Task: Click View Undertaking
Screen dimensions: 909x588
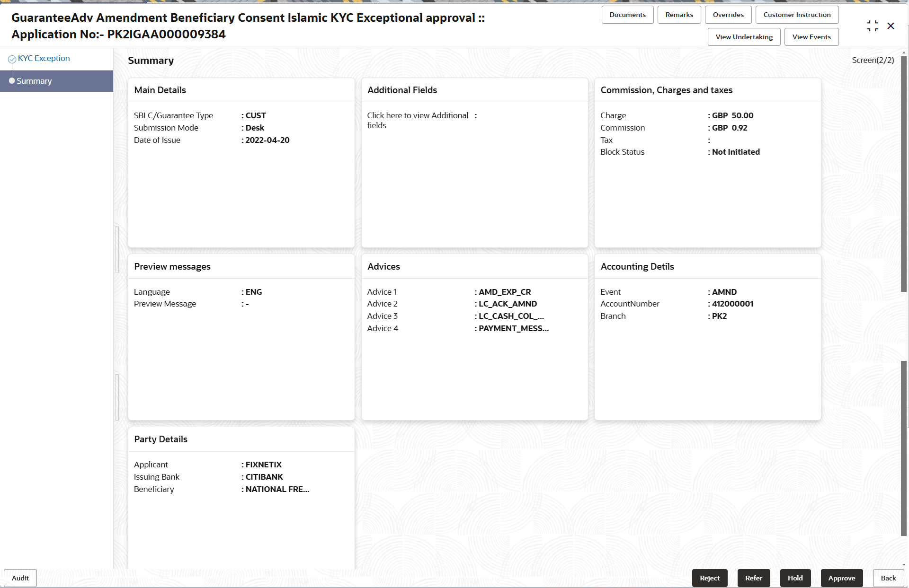Action: point(743,36)
